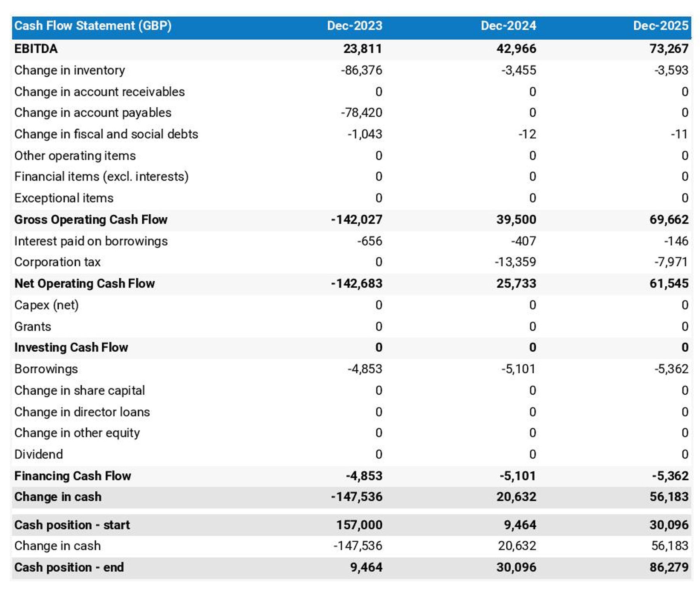This screenshot has width=700, height=593.
Task: Select the Change in inventory row label
Action: [69, 70]
